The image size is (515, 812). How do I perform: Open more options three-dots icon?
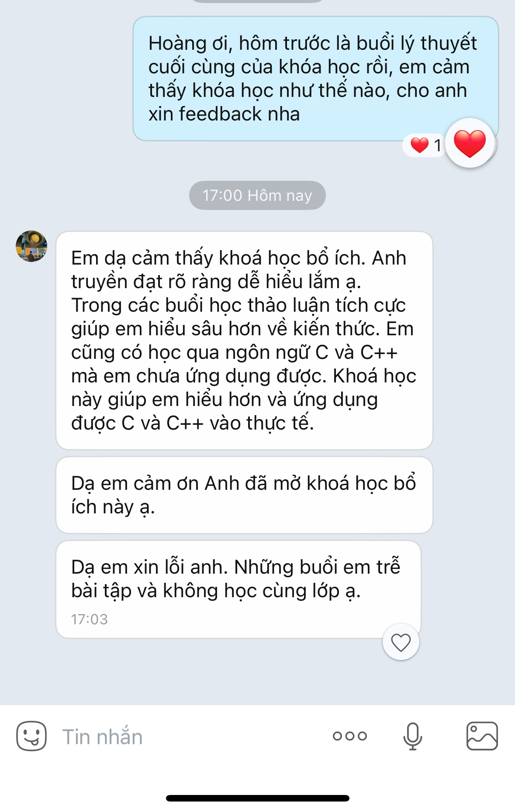[x=349, y=736]
